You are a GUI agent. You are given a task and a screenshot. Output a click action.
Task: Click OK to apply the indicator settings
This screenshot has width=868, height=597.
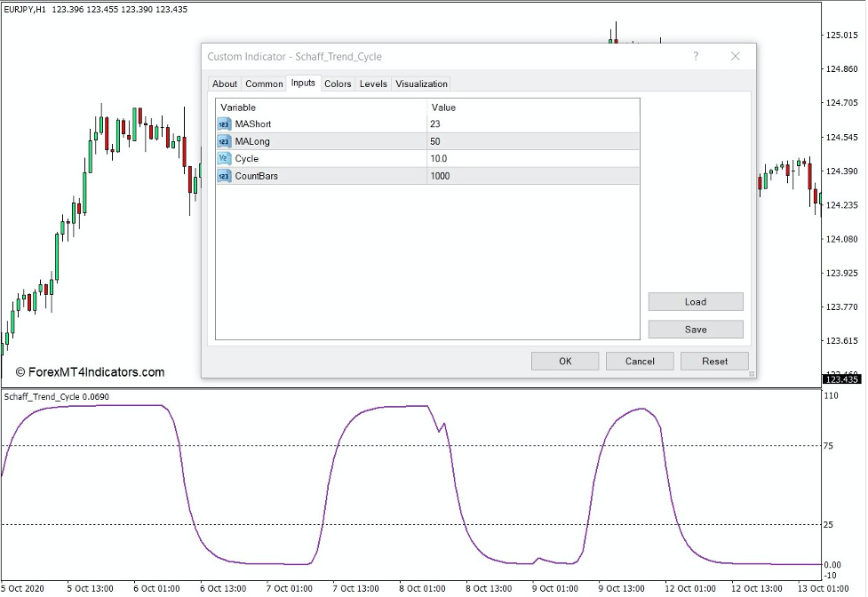(x=564, y=361)
